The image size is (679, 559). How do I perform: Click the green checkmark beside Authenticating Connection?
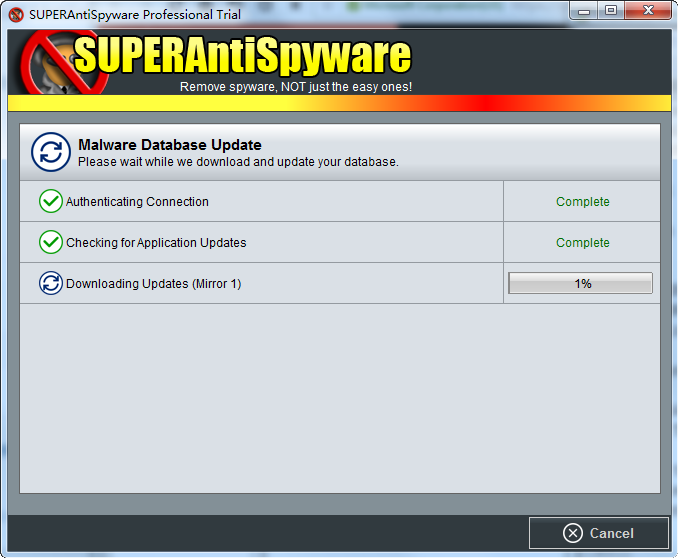coord(51,201)
